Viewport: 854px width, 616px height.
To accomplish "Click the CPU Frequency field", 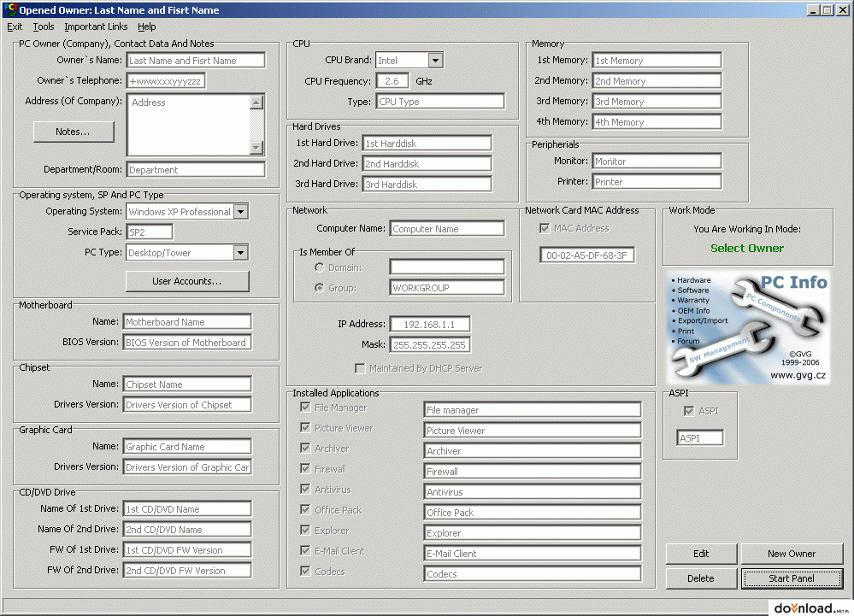I will pyautogui.click(x=392, y=81).
